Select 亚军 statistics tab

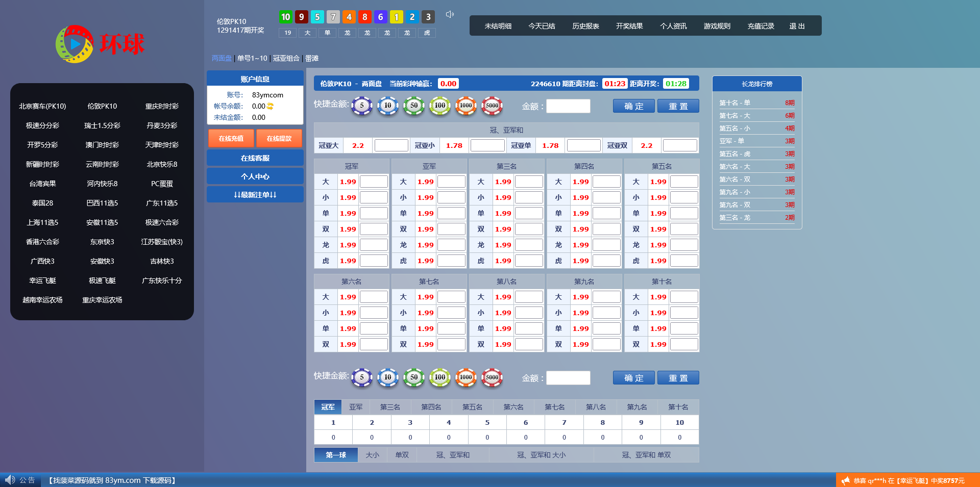click(356, 407)
